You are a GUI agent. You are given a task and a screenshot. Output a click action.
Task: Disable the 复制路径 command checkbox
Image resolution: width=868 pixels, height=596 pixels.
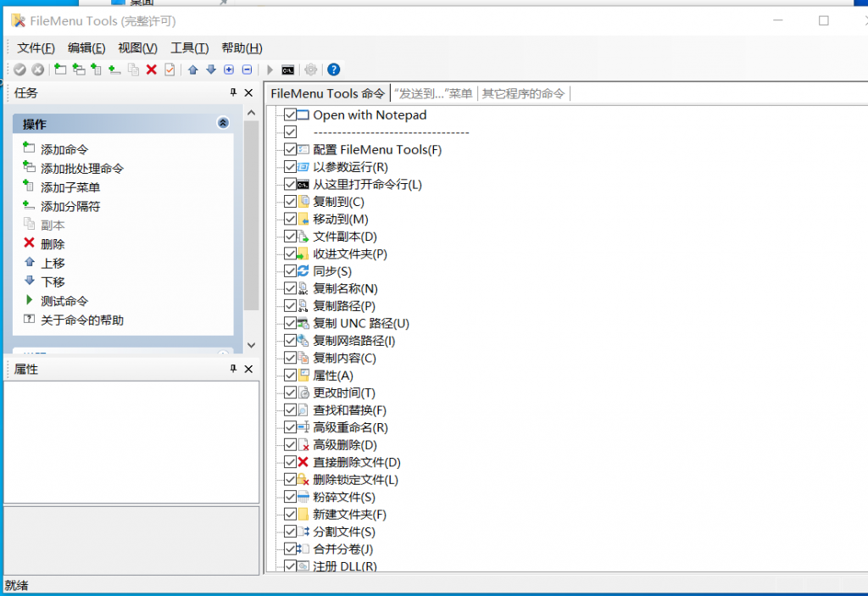point(291,306)
